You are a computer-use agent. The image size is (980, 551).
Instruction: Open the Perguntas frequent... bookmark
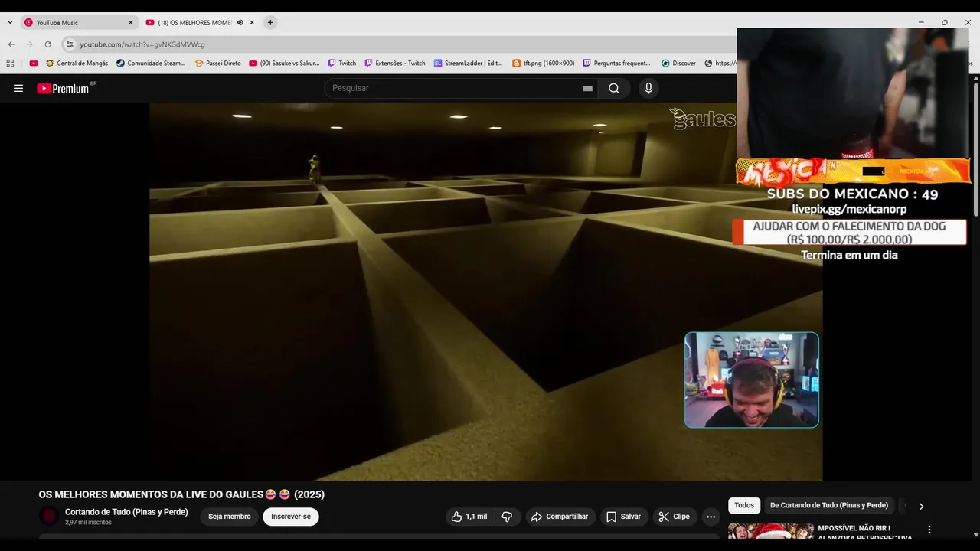(x=616, y=64)
